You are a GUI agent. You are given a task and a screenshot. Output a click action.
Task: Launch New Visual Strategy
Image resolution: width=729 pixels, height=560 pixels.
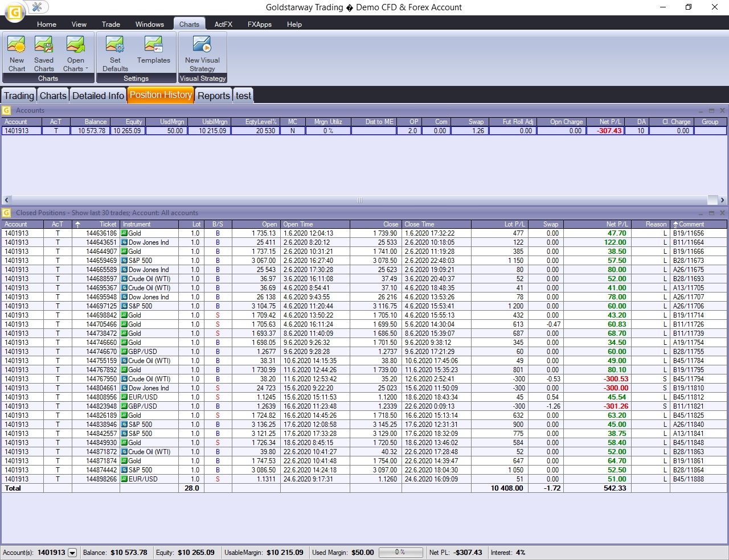point(202,54)
